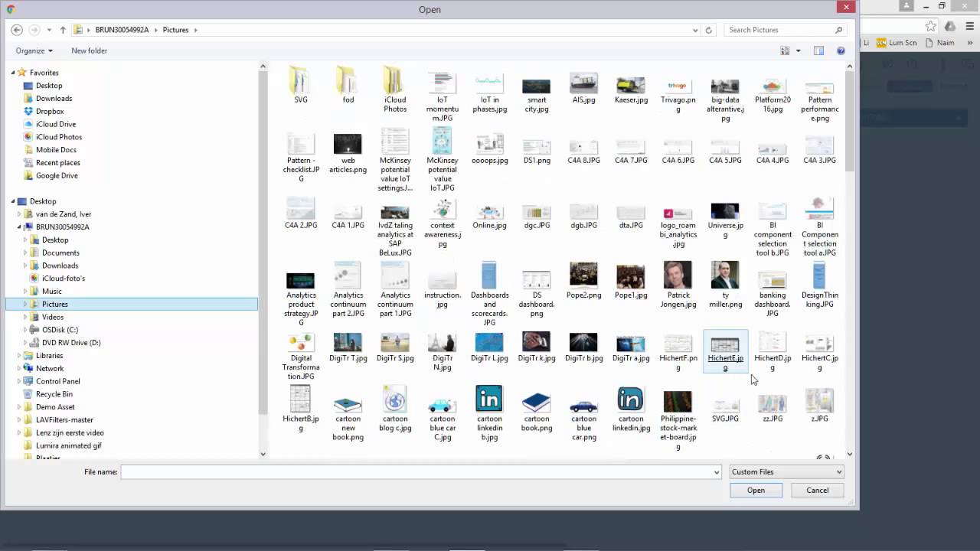Collapse the Favorites group
980x551 pixels.
point(13,73)
